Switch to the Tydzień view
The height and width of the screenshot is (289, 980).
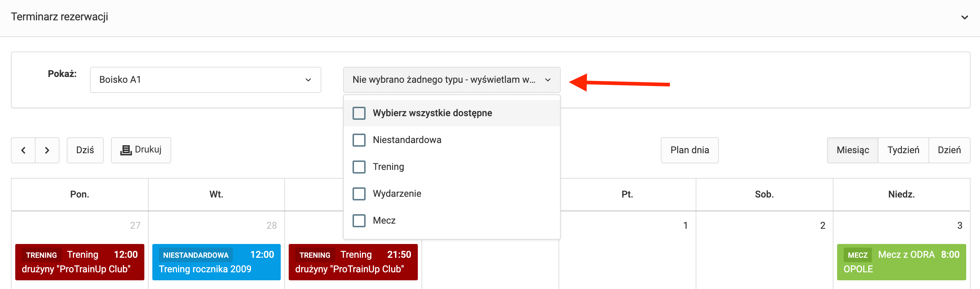tap(903, 150)
